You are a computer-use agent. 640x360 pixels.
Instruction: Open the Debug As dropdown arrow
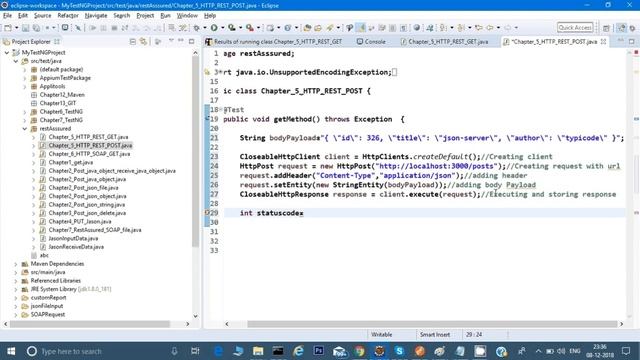(205, 28)
